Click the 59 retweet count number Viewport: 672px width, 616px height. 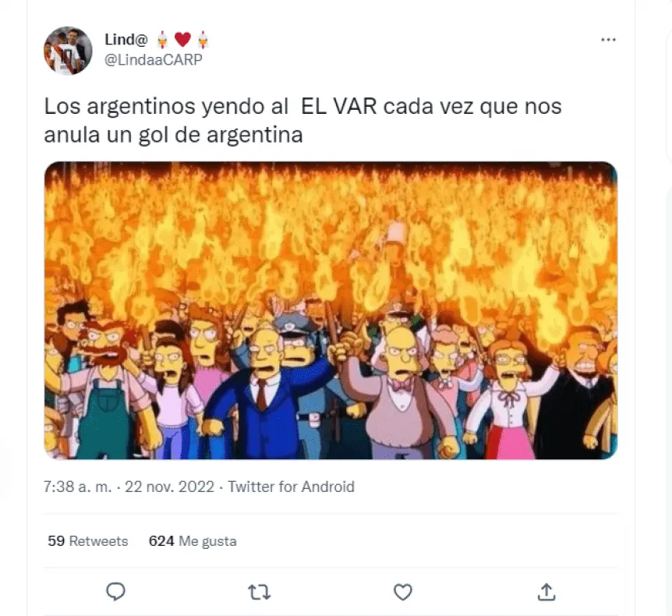click(x=56, y=541)
